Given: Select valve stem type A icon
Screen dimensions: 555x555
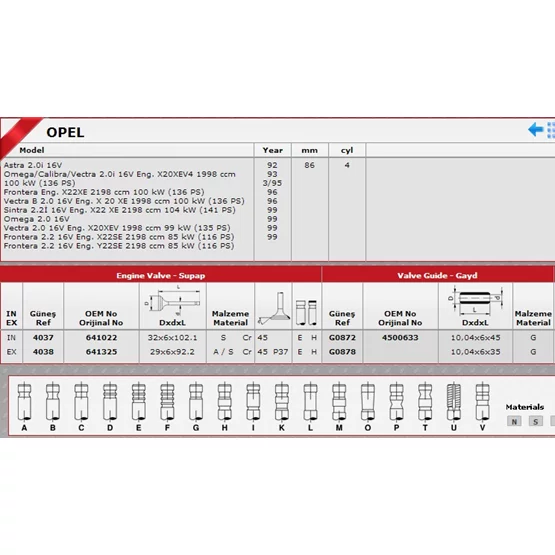Looking at the screenshot, I should click(24, 402).
